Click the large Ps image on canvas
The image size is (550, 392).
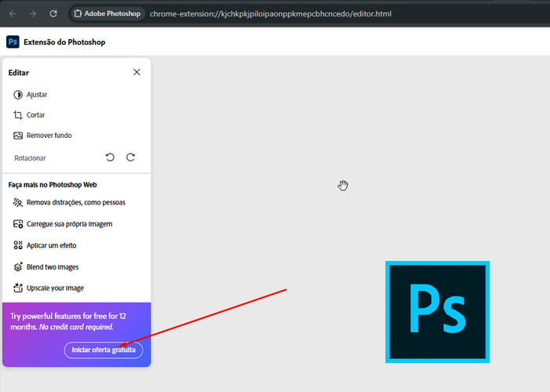coord(437,311)
